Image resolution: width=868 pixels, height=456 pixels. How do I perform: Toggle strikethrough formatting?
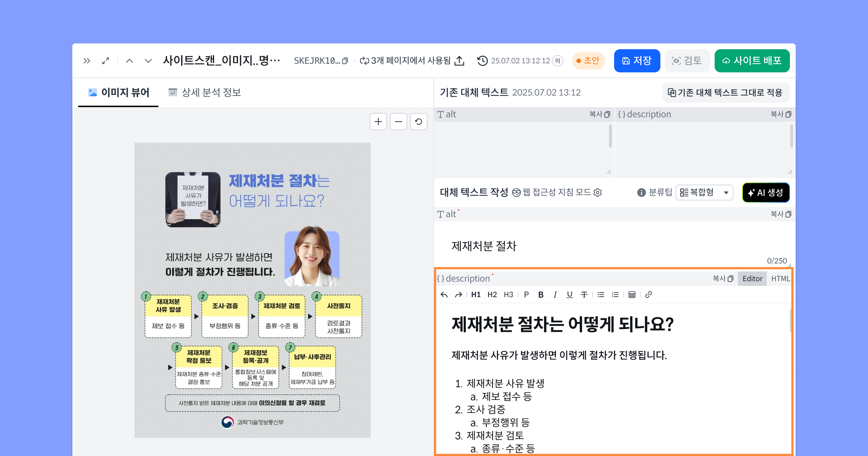584,295
